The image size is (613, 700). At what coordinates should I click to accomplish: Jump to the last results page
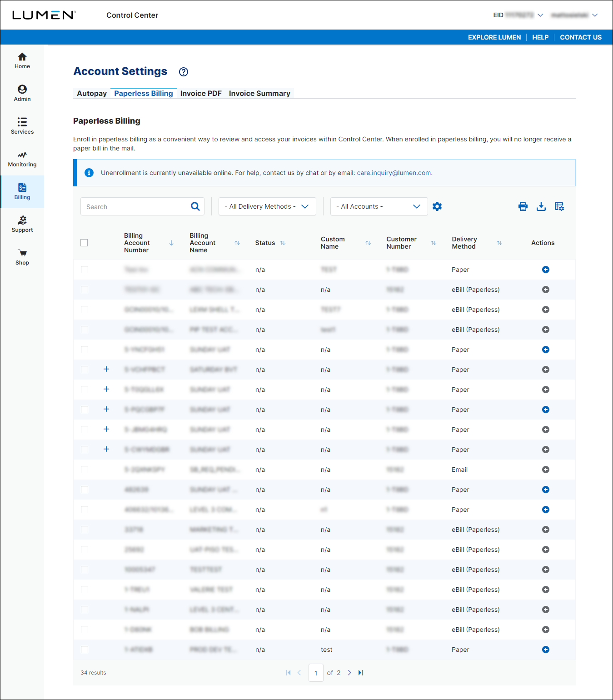click(x=361, y=673)
